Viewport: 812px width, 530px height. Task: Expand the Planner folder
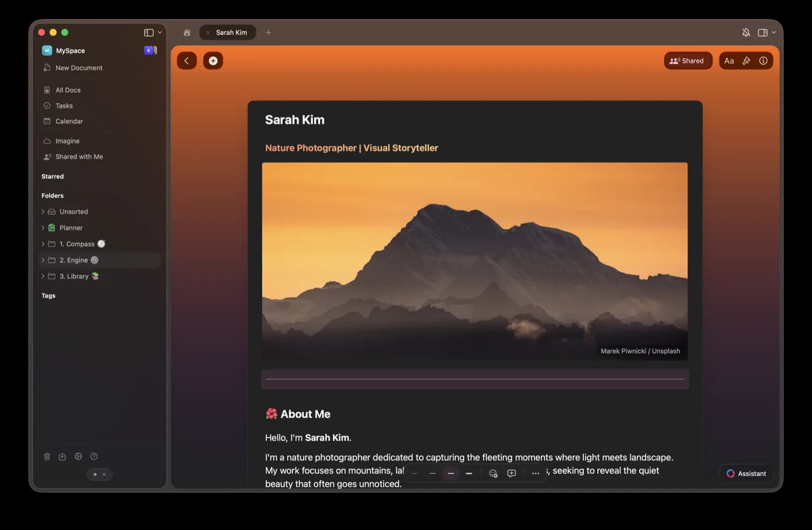tap(43, 227)
